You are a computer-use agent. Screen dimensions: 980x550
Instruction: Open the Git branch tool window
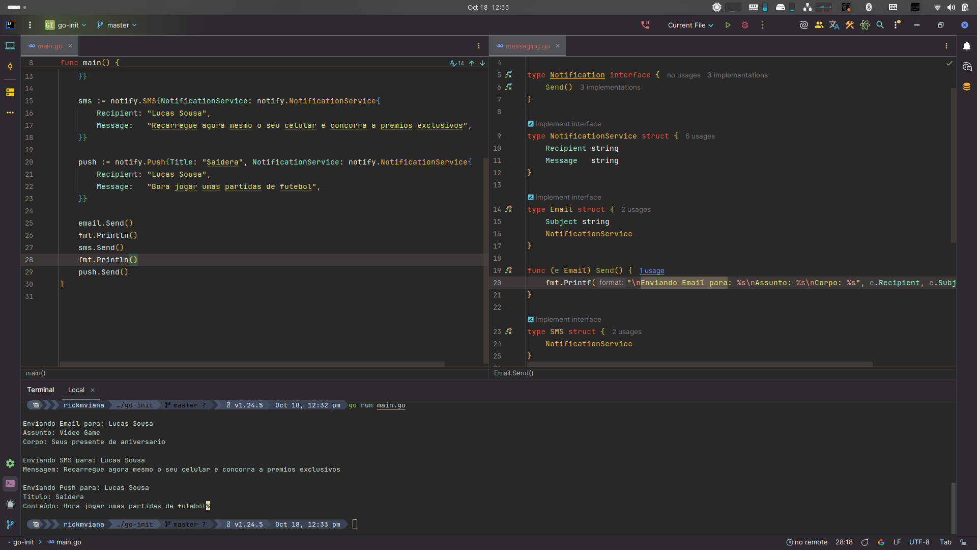click(x=10, y=524)
